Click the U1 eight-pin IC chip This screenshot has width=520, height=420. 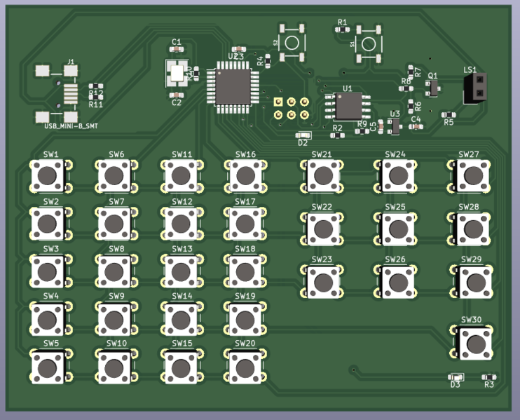[x=348, y=106]
